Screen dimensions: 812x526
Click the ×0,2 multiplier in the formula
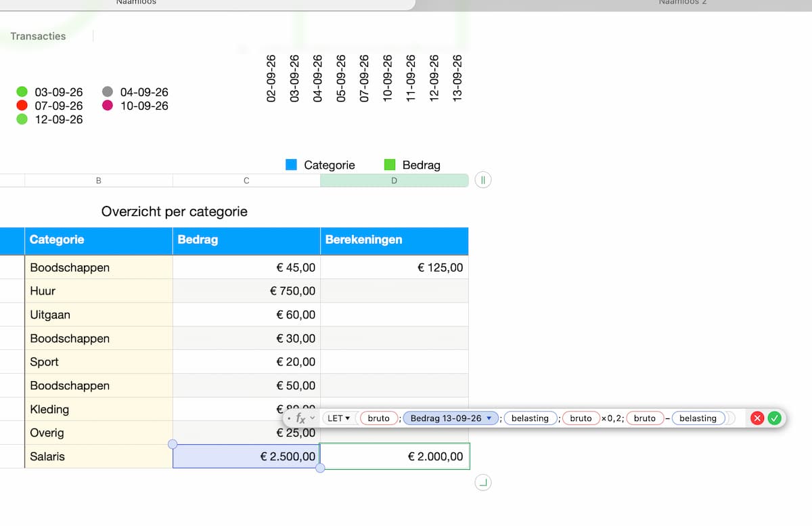(612, 418)
